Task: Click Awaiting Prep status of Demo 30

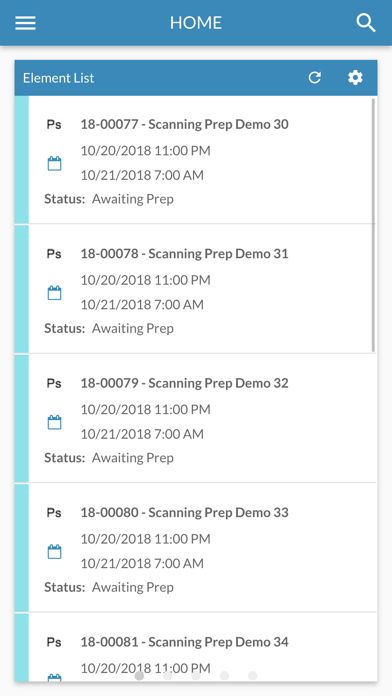Action: (x=133, y=199)
